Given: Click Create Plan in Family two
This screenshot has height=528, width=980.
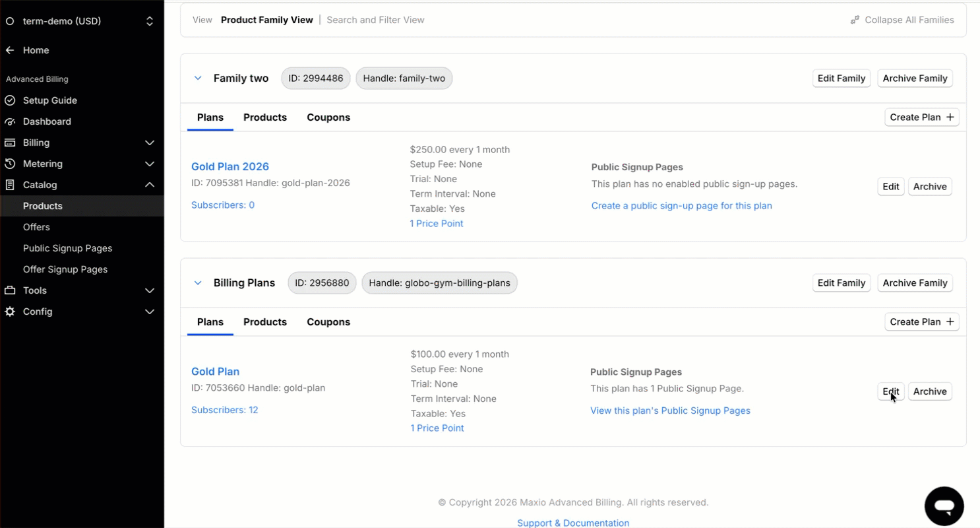Looking at the screenshot, I should 921,117.
